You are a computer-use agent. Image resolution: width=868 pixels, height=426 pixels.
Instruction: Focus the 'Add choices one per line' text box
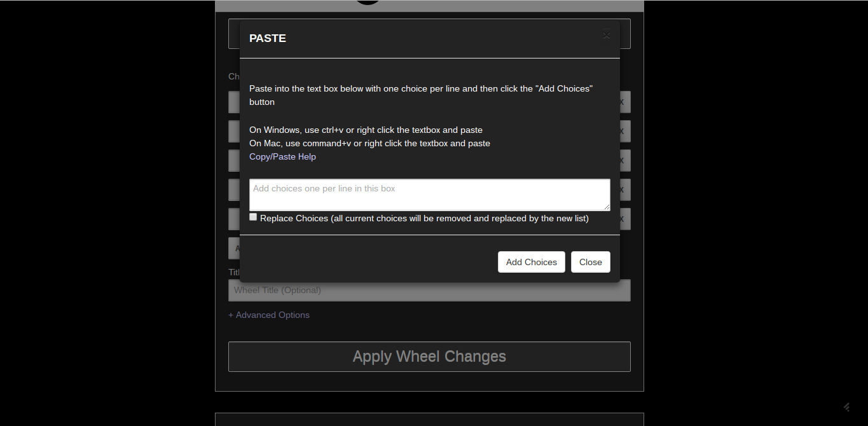click(430, 195)
